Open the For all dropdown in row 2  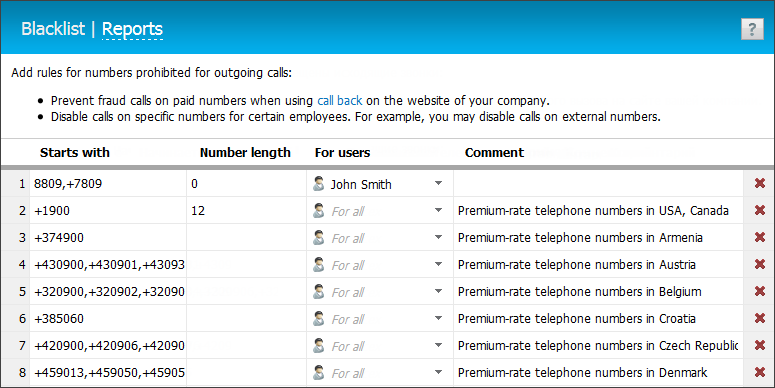click(x=438, y=211)
